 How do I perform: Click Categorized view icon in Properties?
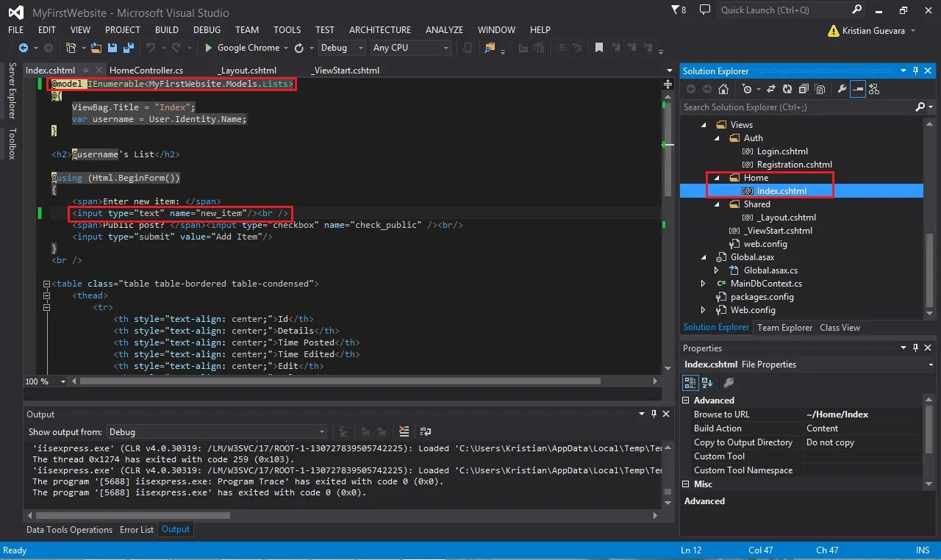(x=690, y=383)
